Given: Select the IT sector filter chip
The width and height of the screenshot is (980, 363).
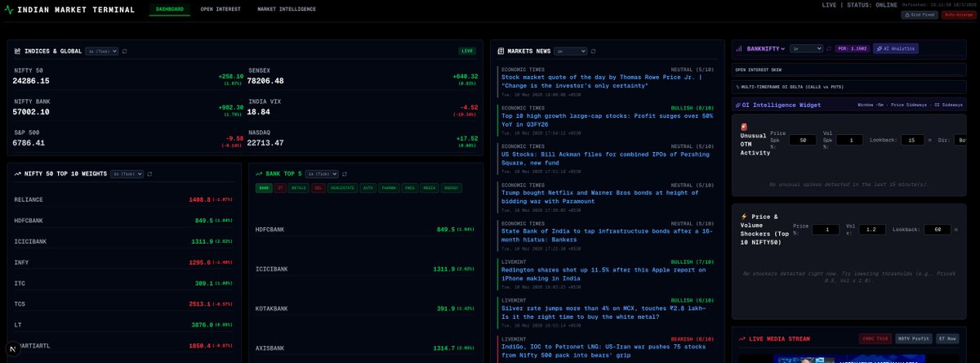Looking at the screenshot, I should 281,188.
